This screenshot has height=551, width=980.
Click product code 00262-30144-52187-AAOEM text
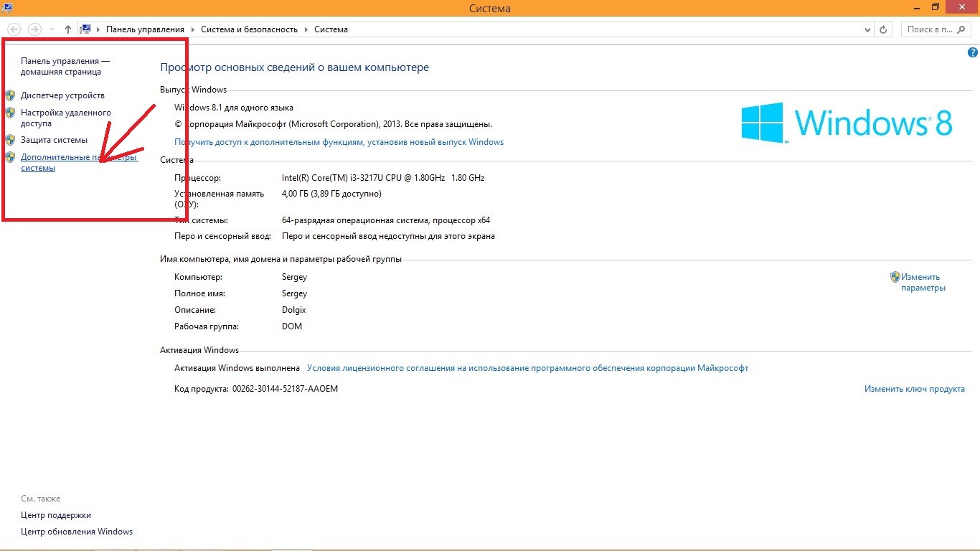pos(285,389)
